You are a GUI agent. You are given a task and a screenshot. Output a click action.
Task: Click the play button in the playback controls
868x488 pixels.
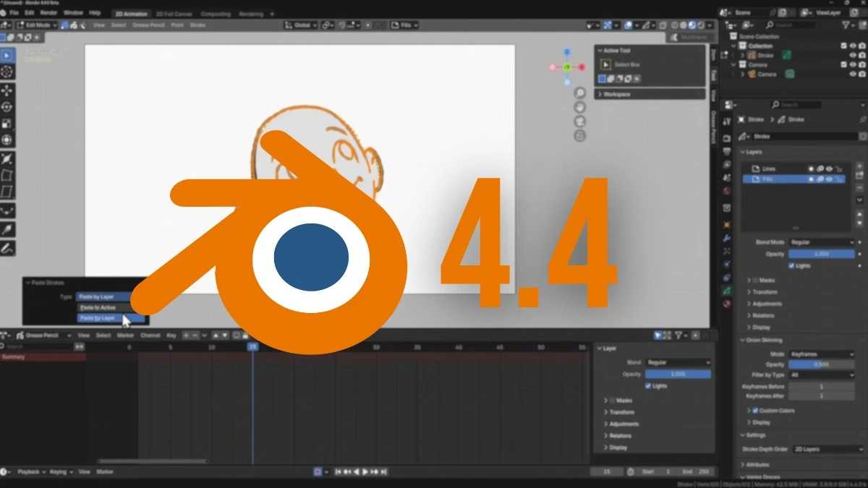point(365,471)
